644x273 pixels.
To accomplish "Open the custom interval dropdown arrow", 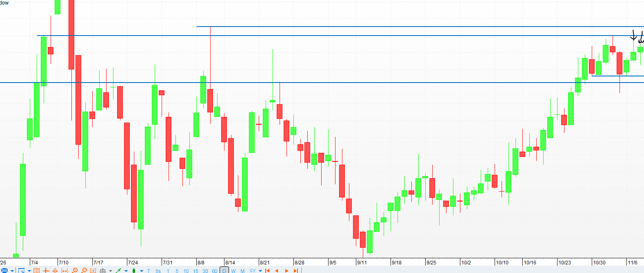I will point(260,271).
